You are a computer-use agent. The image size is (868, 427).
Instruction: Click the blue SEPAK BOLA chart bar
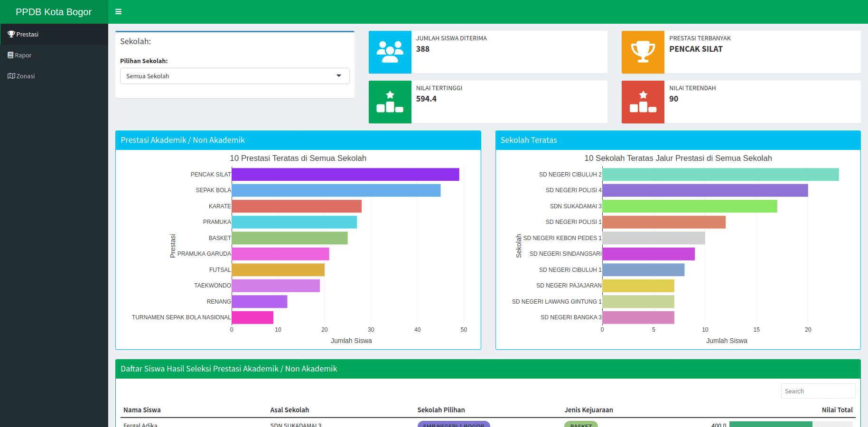336,190
